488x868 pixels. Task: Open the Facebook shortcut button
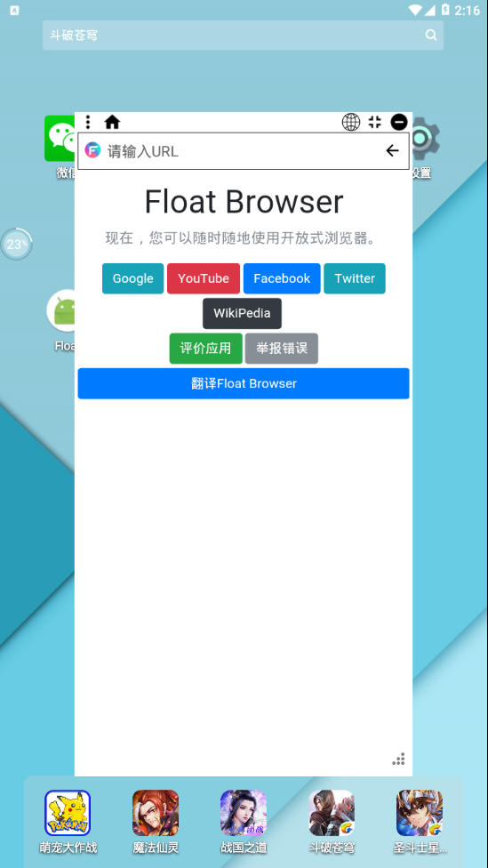[282, 278]
